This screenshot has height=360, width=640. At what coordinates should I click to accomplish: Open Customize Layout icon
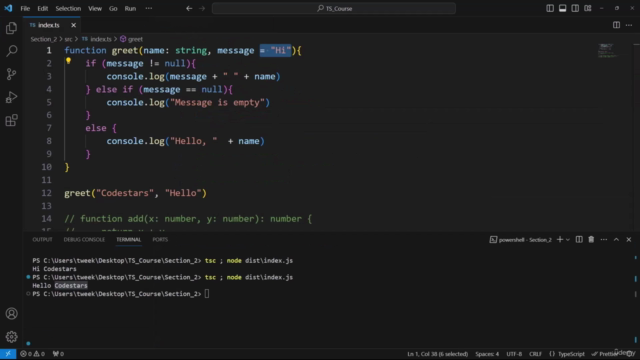tap(588, 8)
